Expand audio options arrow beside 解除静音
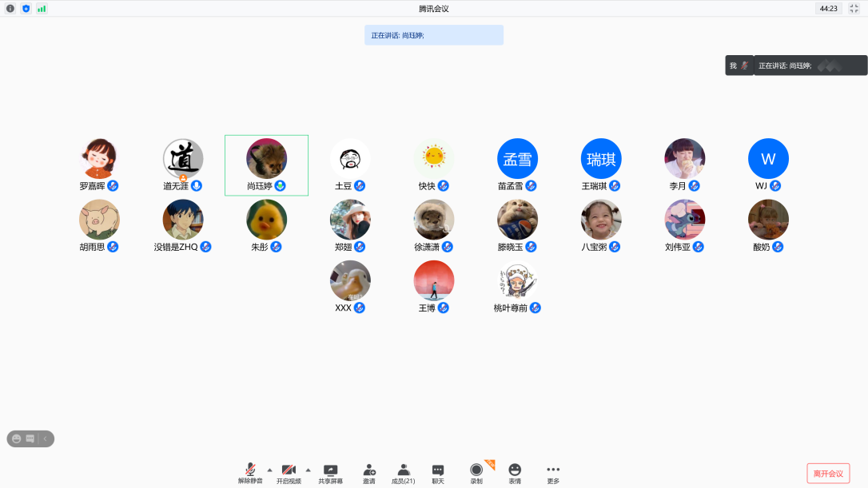Screen dimensions: 868x488 coord(269,470)
